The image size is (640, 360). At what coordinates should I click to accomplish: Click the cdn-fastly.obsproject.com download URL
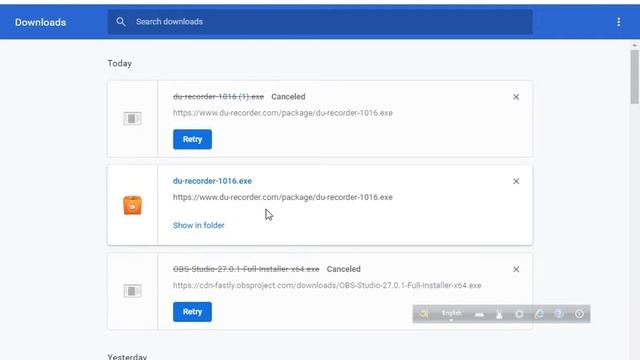point(327,285)
